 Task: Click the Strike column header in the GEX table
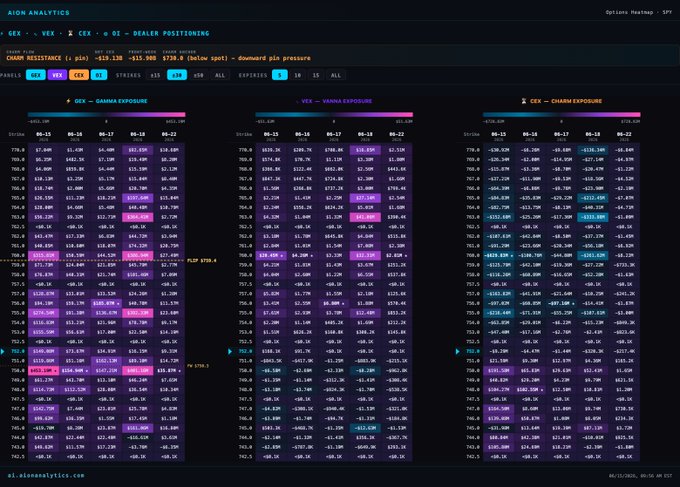click(x=16, y=134)
